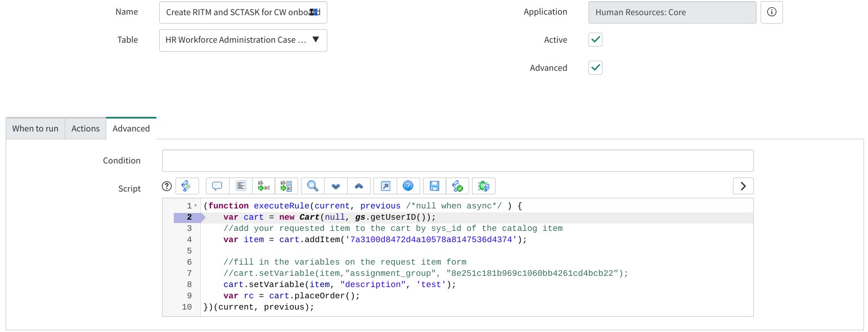Click the format code icon
The image size is (868, 332).
tap(241, 186)
